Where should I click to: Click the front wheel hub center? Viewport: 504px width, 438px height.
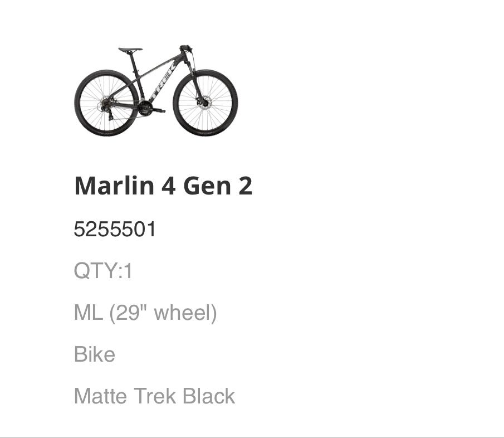205,103
